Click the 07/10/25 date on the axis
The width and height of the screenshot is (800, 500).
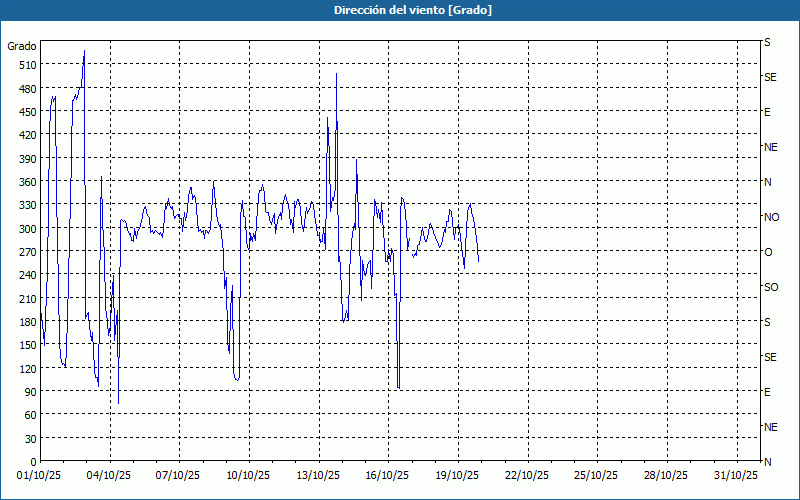179,475
